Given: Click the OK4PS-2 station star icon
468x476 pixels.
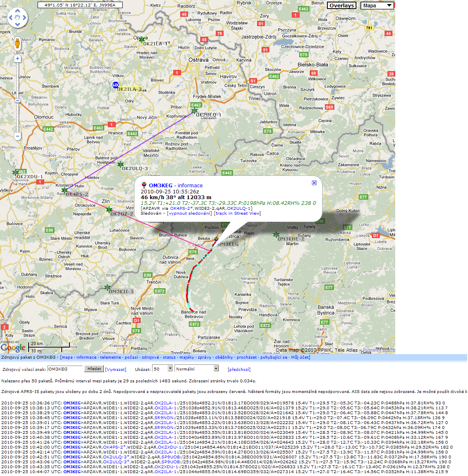Looking at the screenshot, I should [x=64, y=190].
